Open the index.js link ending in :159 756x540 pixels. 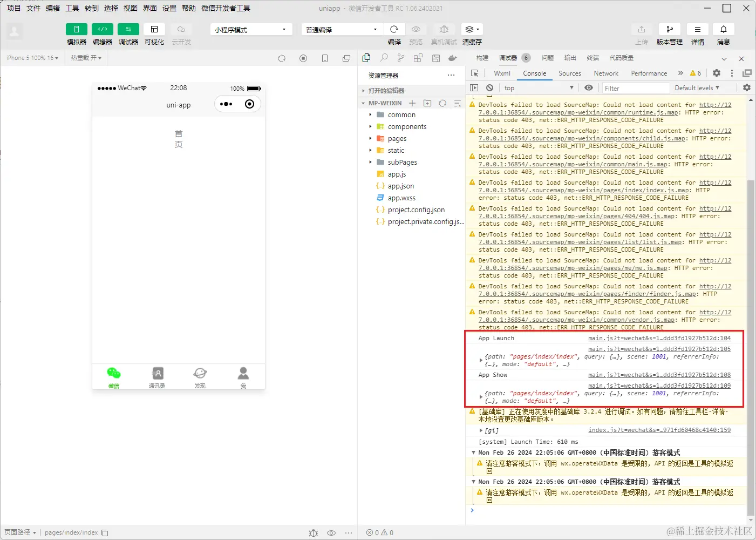pyautogui.click(x=659, y=430)
